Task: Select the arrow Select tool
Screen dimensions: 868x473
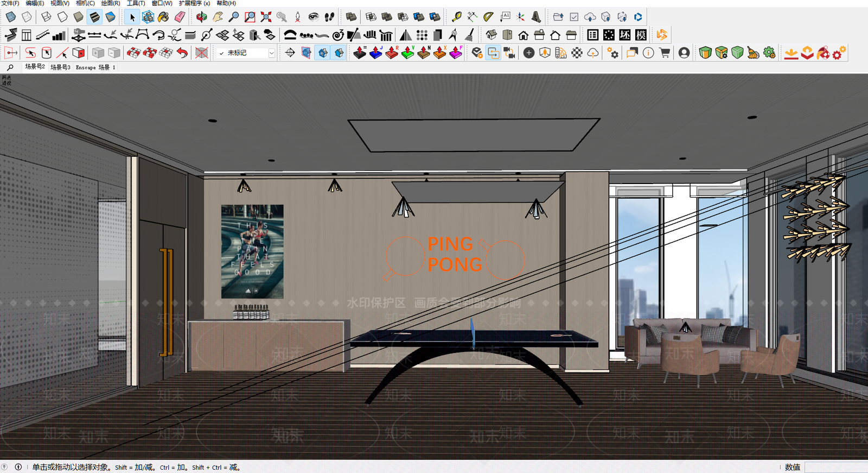Action: click(x=132, y=17)
